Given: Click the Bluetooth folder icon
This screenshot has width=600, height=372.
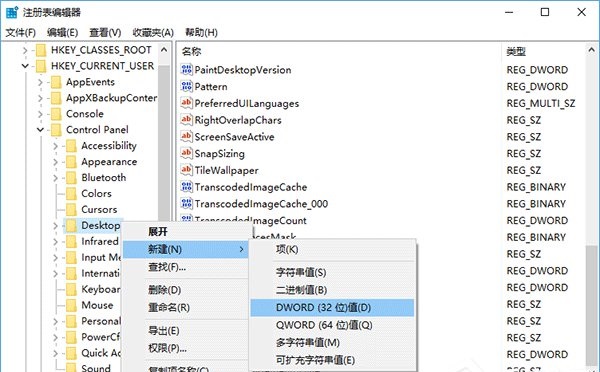Looking at the screenshot, I should 71,178.
